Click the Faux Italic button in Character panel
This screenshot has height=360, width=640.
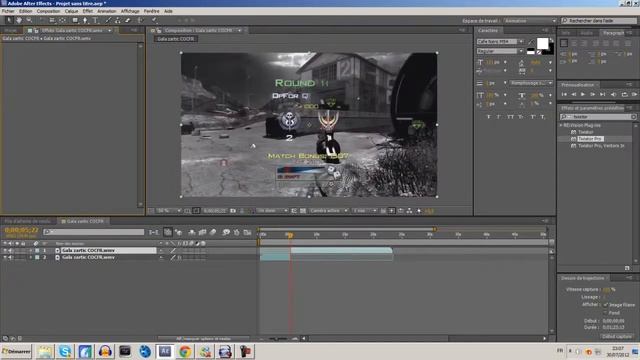tap(499, 117)
